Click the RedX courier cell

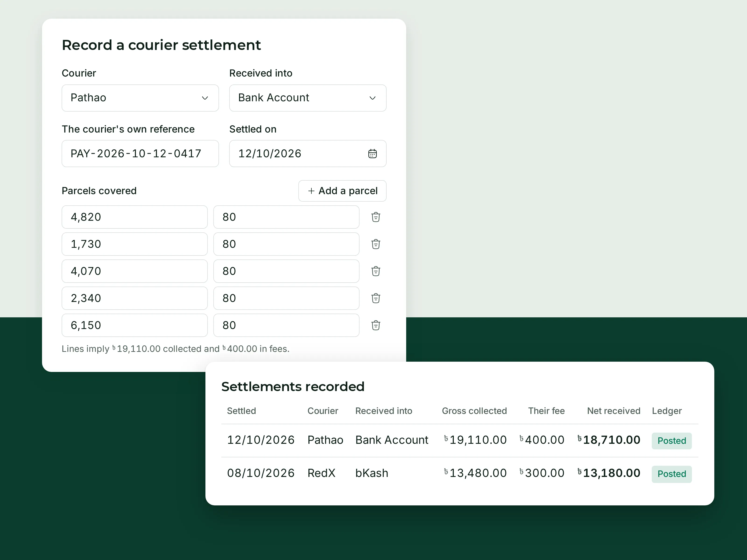(321, 473)
